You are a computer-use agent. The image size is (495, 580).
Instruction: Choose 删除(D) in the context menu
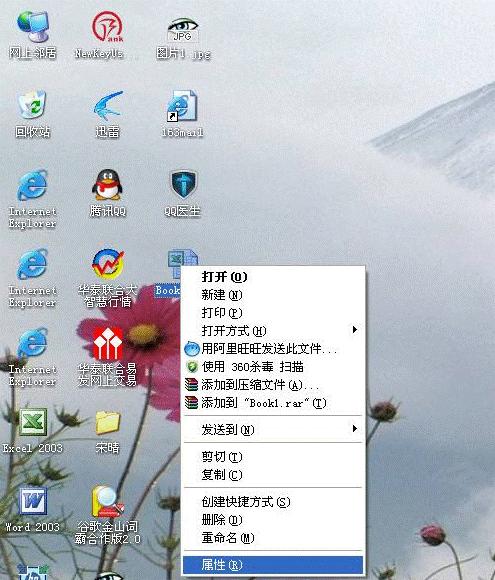[x=273, y=520]
